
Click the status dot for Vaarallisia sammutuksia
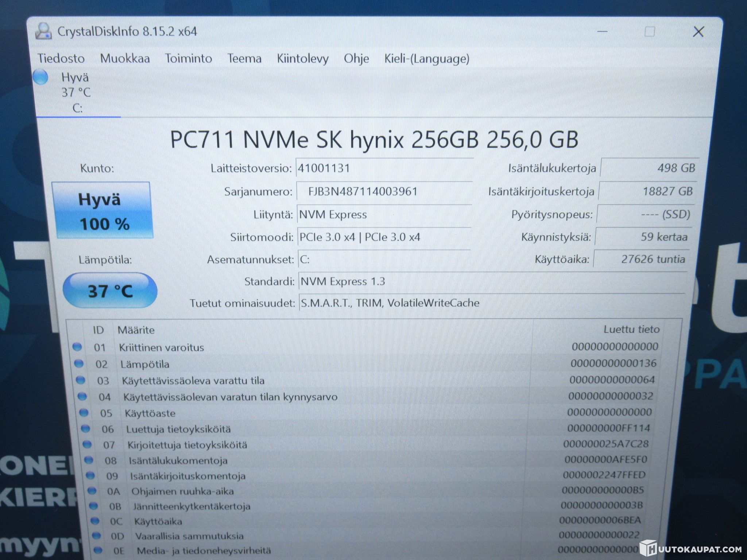click(x=96, y=536)
